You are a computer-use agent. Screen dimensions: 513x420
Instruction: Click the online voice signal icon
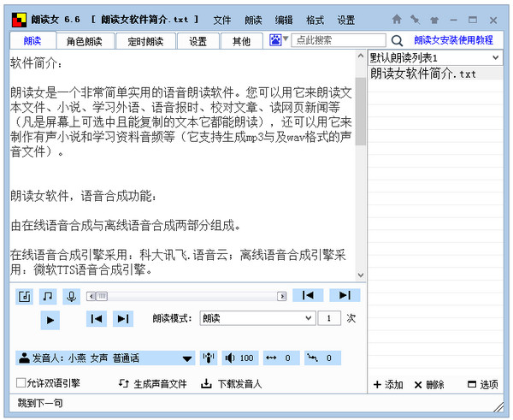pyautogui.click(x=209, y=358)
